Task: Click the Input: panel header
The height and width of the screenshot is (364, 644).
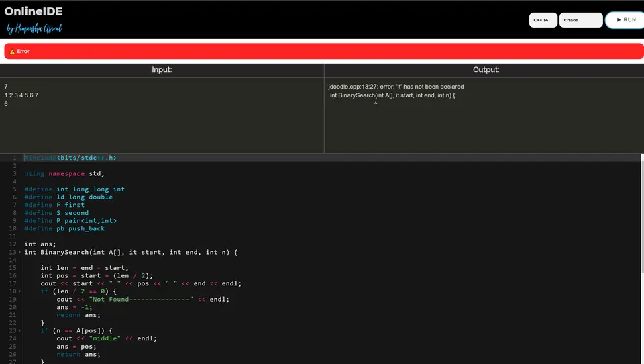Action: [162, 70]
